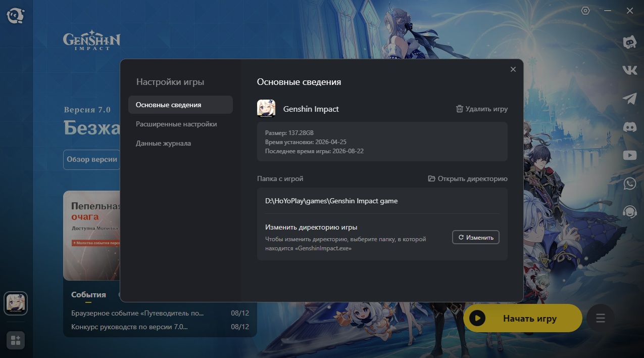Open the Telegram social icon
Viewport: 644px width, 358px height.
pos(630,99)
